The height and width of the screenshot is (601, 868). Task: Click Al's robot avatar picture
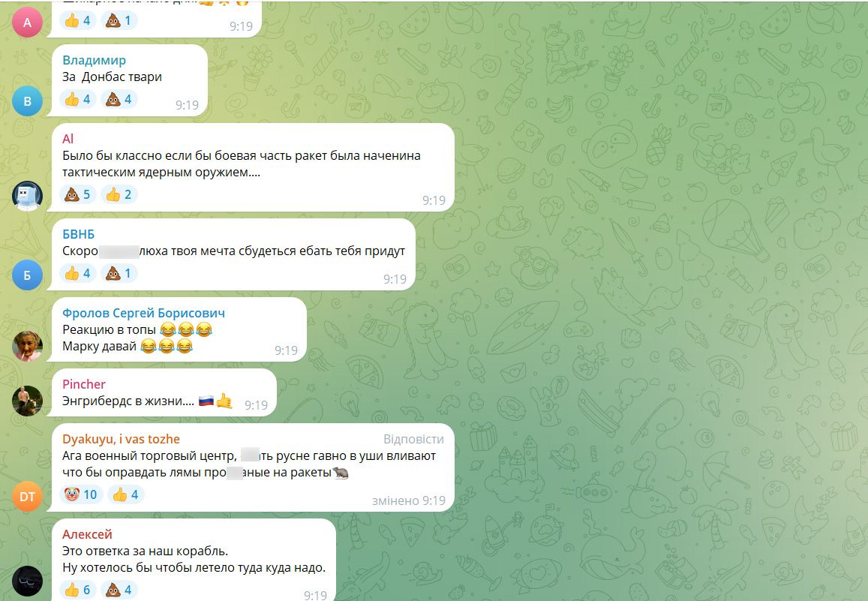tap(27, 196)
